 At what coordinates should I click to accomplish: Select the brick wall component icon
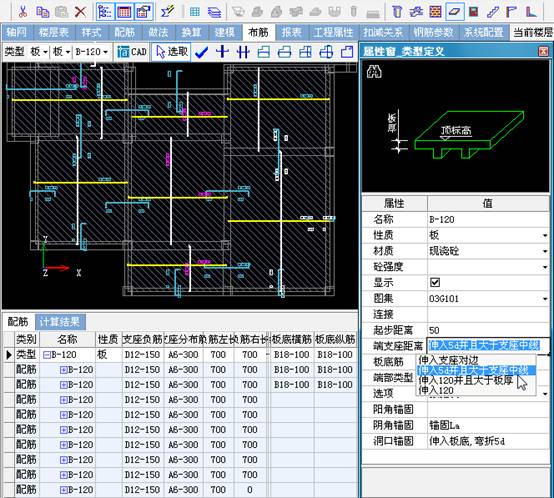(x=435, y=12)
